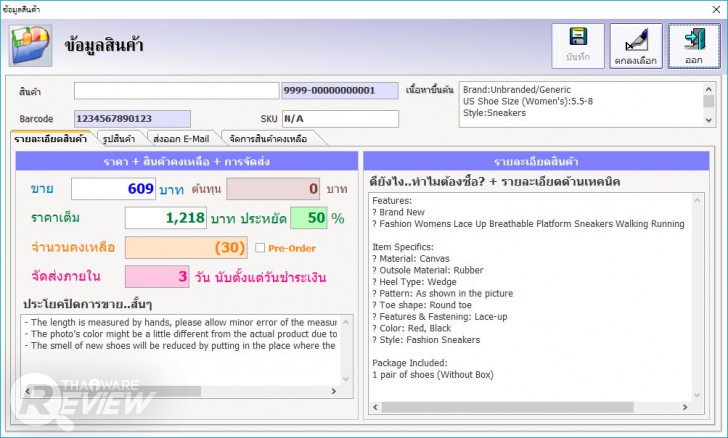Click the ออก exit door button
Screen dimensions: 728x438
[x=694, y=46]
